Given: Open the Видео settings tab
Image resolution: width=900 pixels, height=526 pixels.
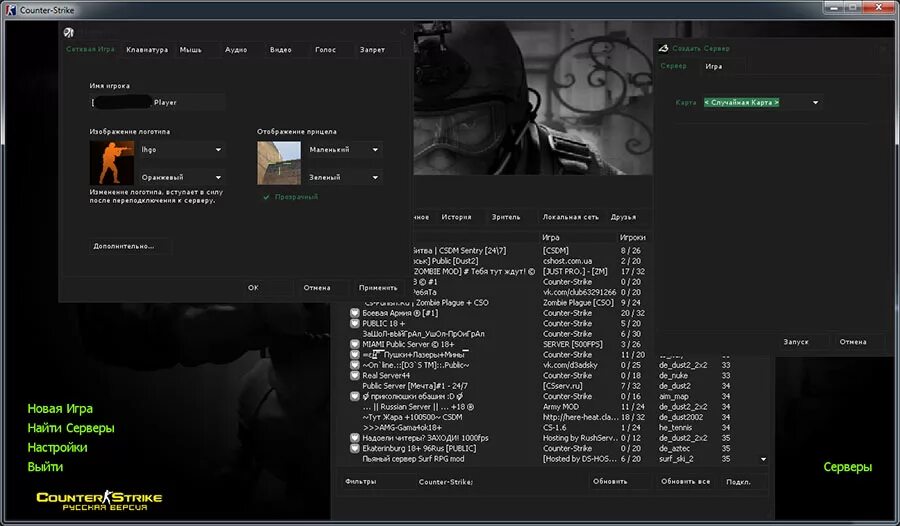Looking at the screenshot, I should click(x=281, y=50).
